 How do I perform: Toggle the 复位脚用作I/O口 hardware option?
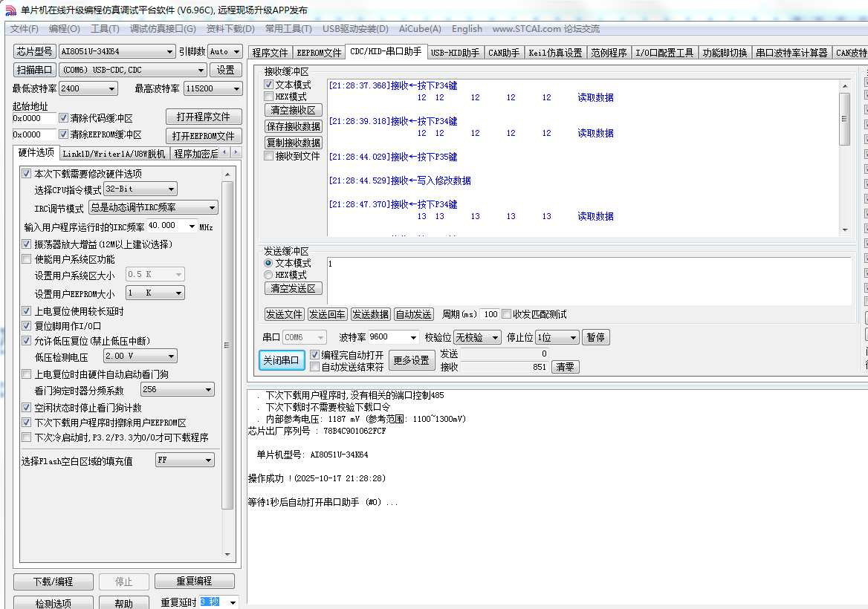click(27, 325)
